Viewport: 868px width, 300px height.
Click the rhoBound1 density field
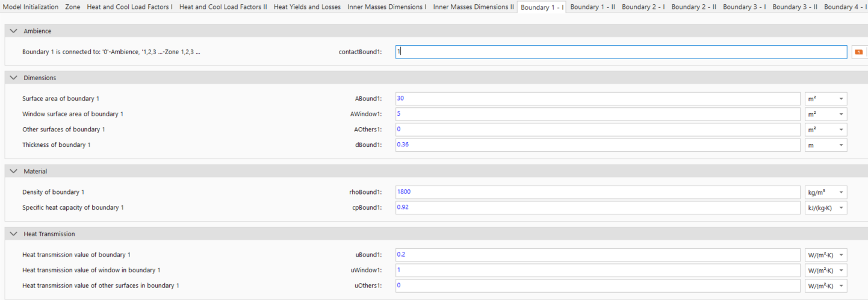point(598,192)
